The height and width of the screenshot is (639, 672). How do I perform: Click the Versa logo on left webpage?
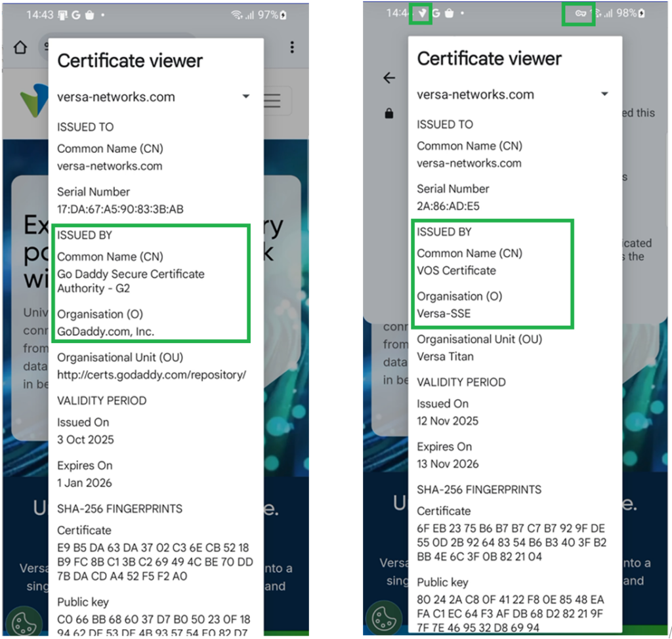[33, 101]
